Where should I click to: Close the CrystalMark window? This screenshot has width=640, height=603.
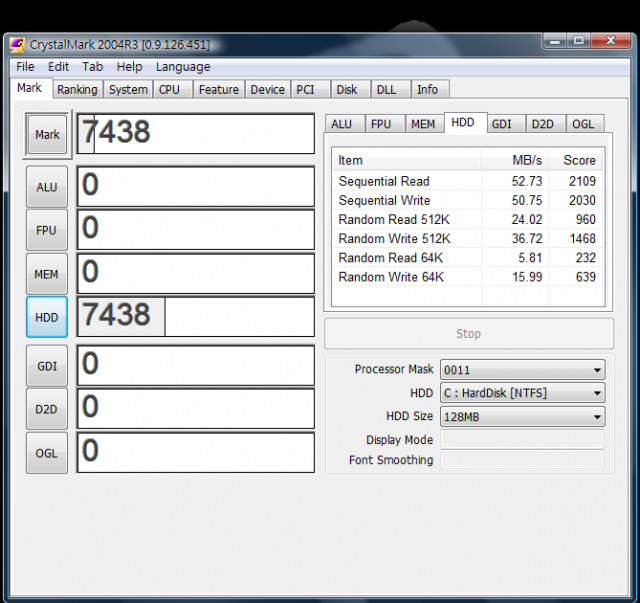(610, 41)
